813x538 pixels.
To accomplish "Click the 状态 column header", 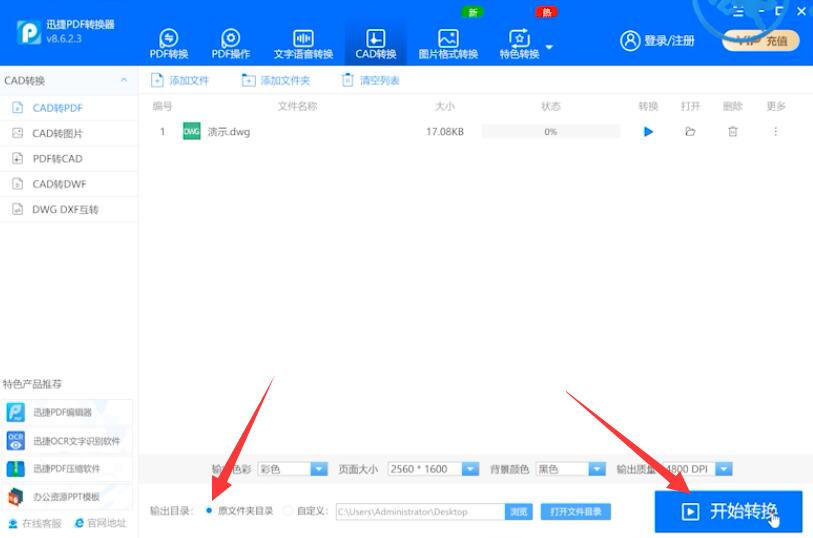I will click(551, 106).
